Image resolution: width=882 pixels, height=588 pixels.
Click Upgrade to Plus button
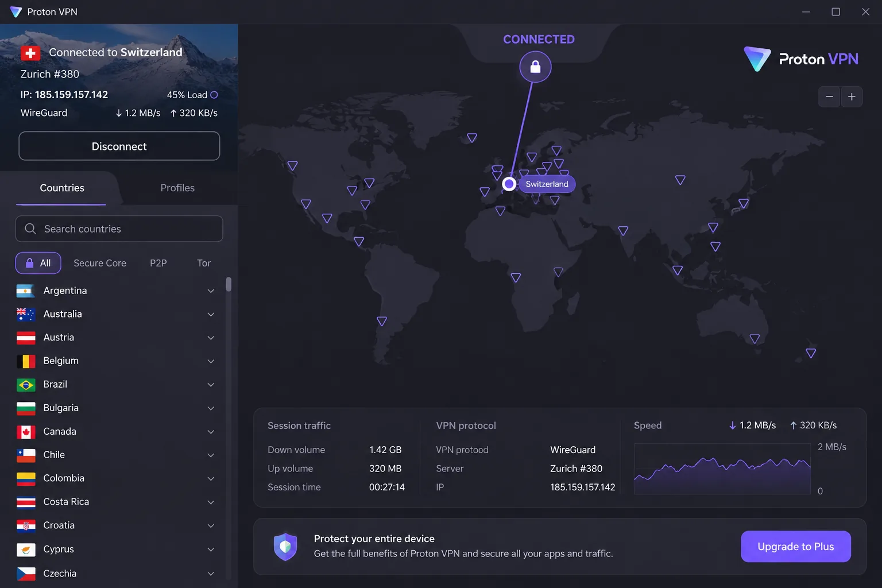coord(795,547)
